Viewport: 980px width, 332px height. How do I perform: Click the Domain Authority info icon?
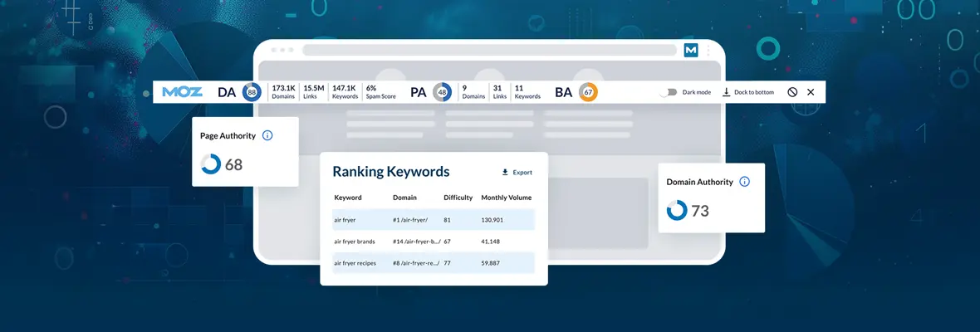pos(744,182)
